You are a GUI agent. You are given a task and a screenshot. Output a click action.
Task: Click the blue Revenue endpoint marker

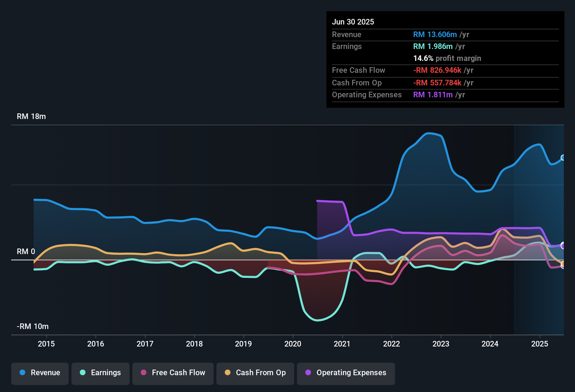click(563, 157)
